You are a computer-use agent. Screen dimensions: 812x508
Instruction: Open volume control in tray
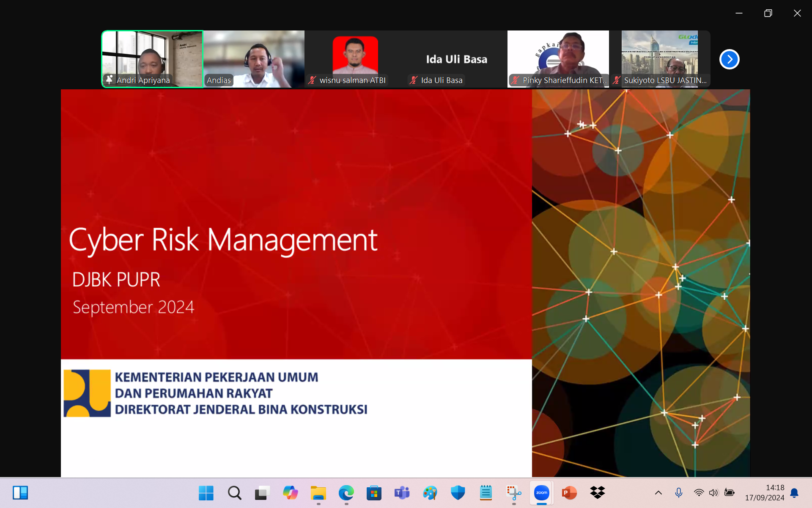click(714, 493)
